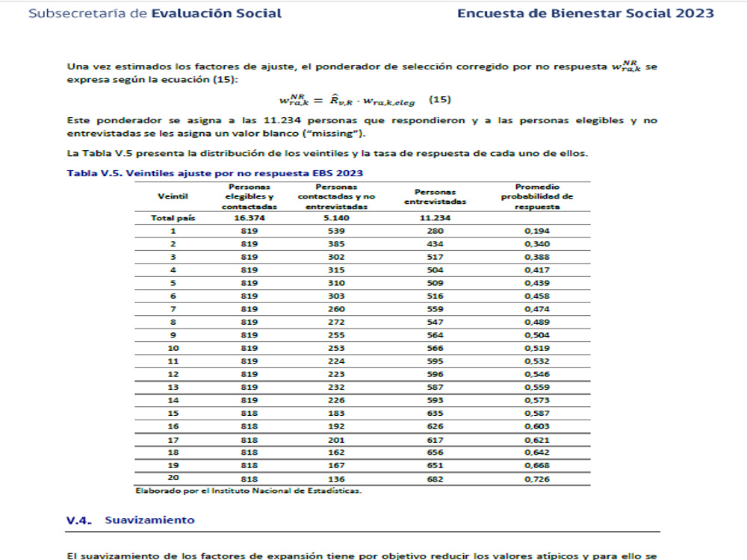Select equation number (15) beside the formula
Image resolution: width=747 pixels, height=560 pixels.
click(x=440, y=99)
